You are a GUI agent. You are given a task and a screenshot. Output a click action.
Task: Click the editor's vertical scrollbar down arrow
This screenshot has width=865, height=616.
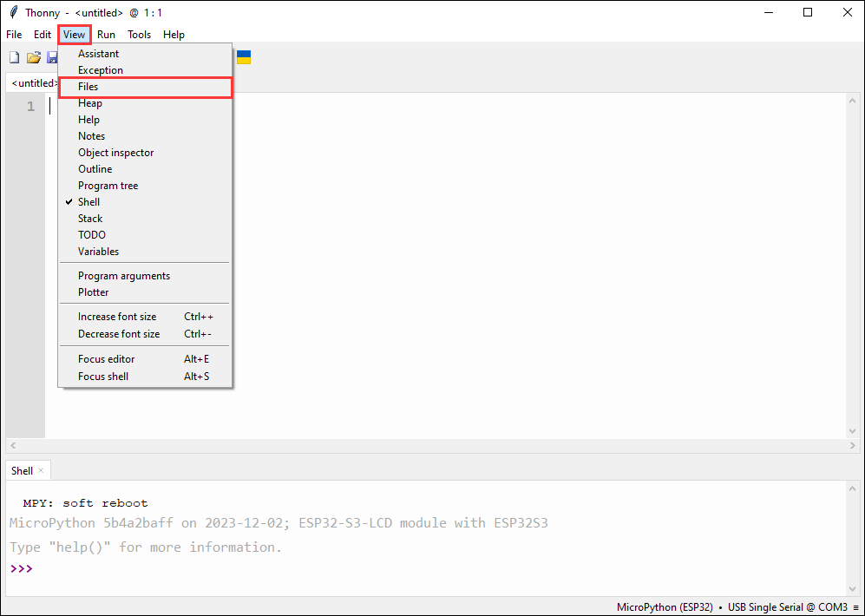852,431
